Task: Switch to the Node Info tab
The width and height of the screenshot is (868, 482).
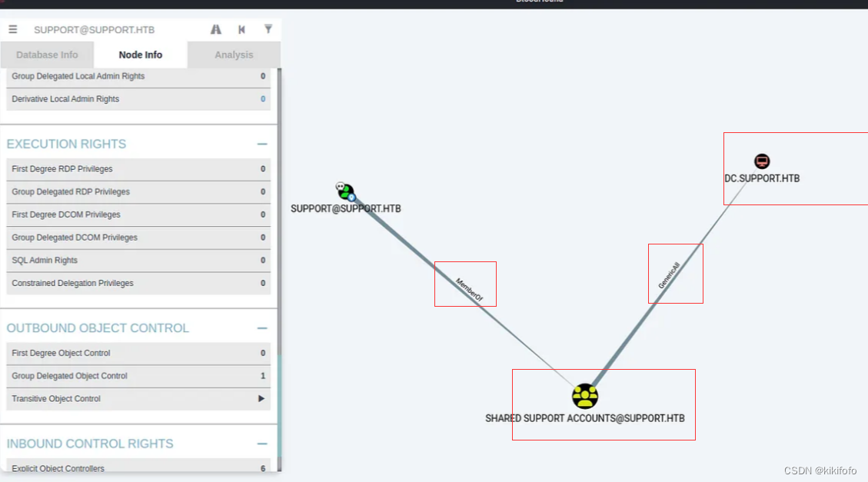Action: pos(141,55)
